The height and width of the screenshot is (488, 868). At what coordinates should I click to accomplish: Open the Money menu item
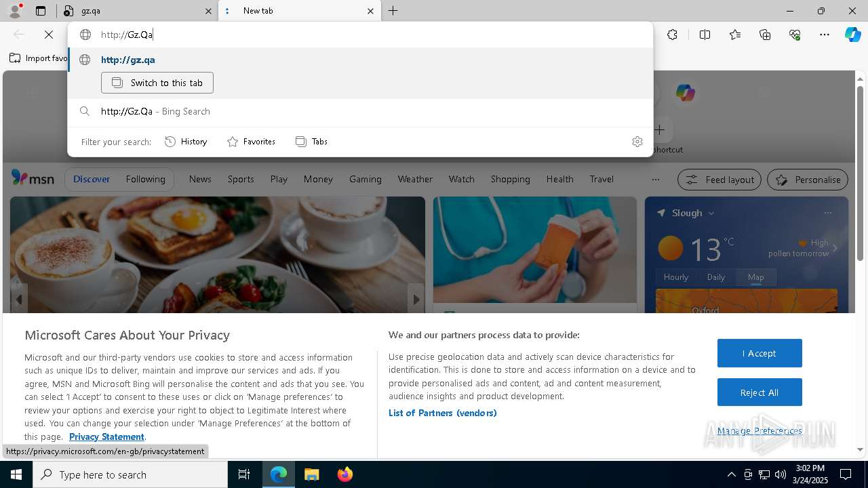[x=318, y=179]
